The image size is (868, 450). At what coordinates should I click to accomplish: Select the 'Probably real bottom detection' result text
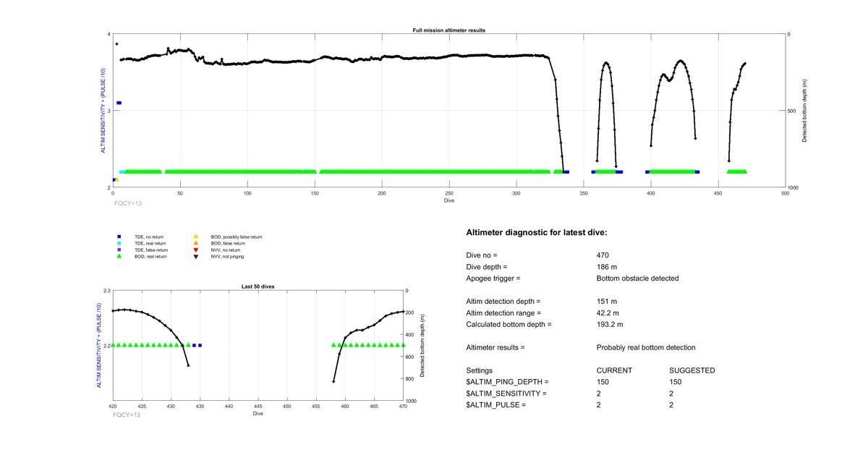pos(646,348)
